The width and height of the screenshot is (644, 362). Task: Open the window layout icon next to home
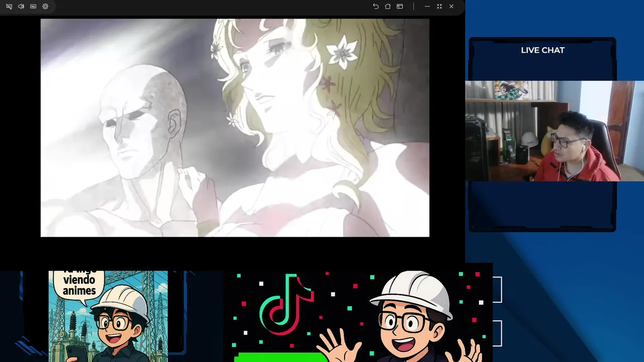399,7
